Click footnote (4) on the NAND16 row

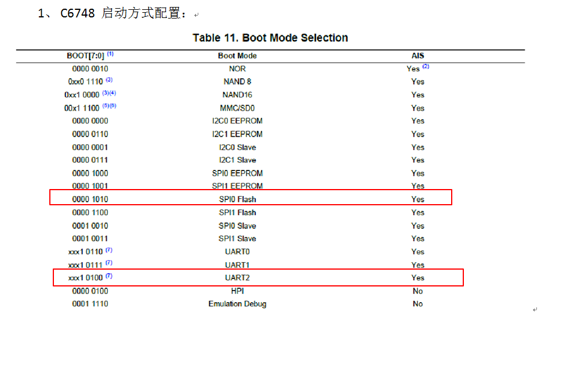coord(114,92)
